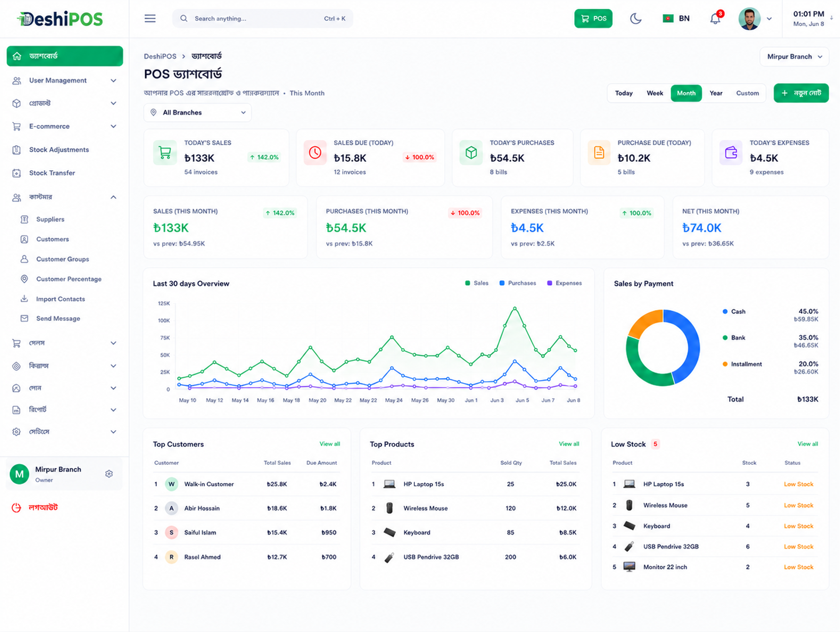Image resolution: width=840 pixels, height=632 pixels.
Task: Click the hamburger menu icon
Action: [150, 18]
